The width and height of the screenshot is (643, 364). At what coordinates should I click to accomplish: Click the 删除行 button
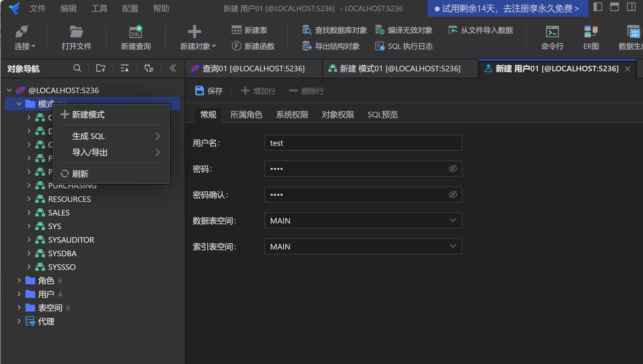point(306,91)
